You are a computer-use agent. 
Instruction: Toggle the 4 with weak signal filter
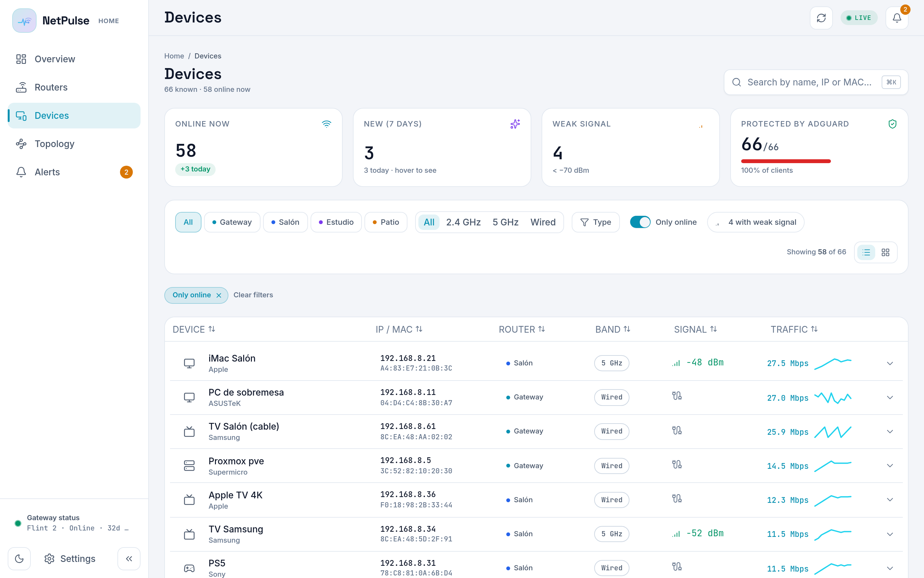point(756,222)
